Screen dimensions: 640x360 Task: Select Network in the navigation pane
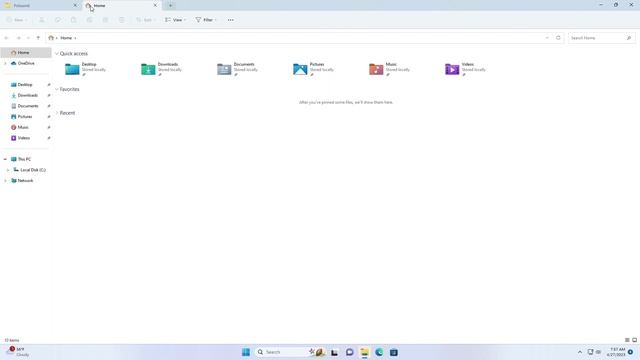[x=26, y=180]
